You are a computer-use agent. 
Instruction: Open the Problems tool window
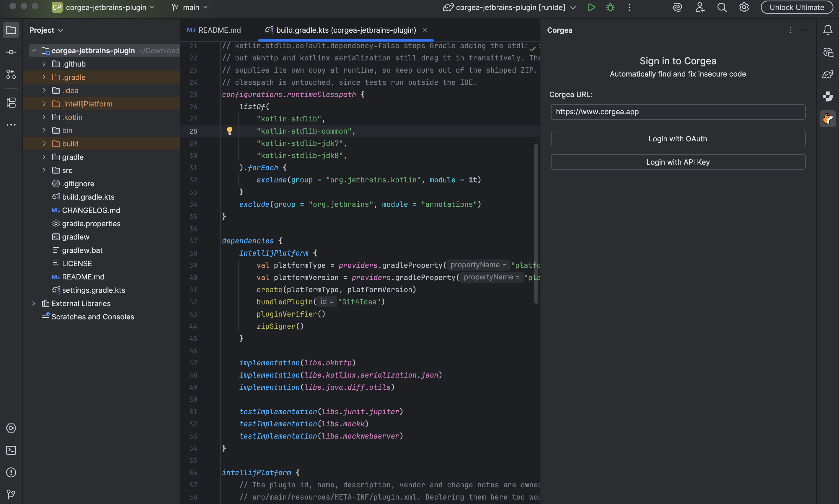(11, 472)
